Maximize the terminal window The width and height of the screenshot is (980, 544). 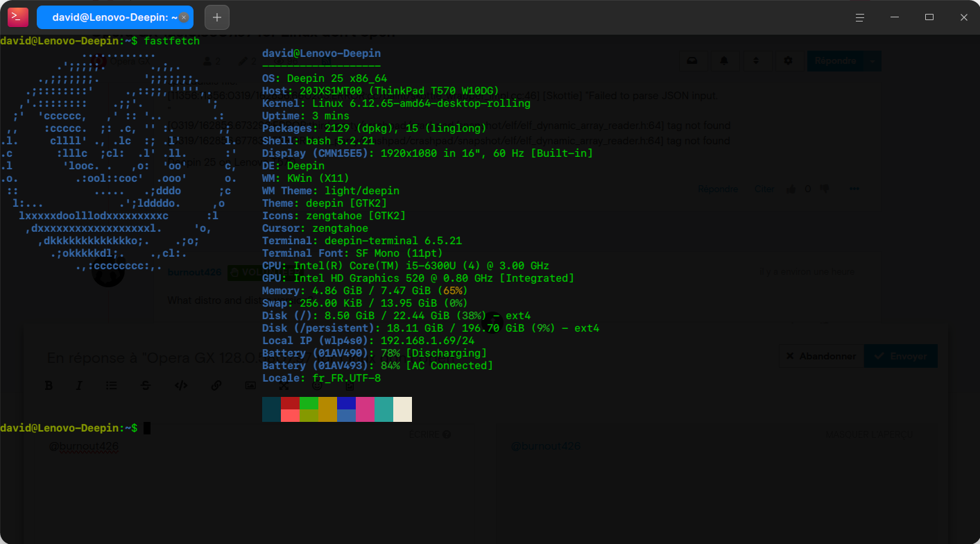click(929, 17)
